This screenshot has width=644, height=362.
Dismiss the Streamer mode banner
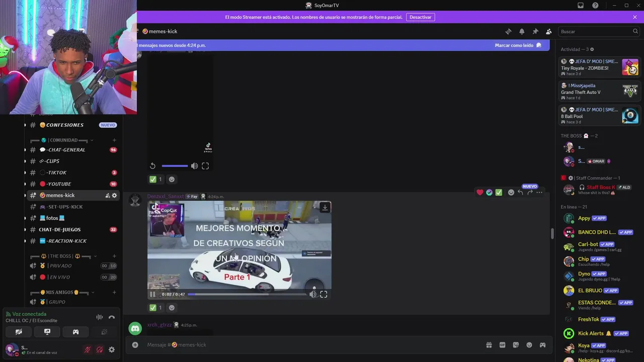[x=635, y=17]
